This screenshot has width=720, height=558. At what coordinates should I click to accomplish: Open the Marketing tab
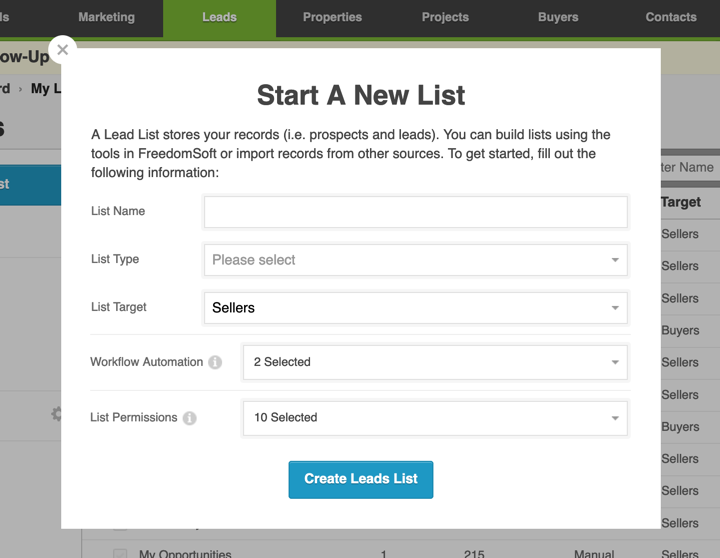click(106, 17)
